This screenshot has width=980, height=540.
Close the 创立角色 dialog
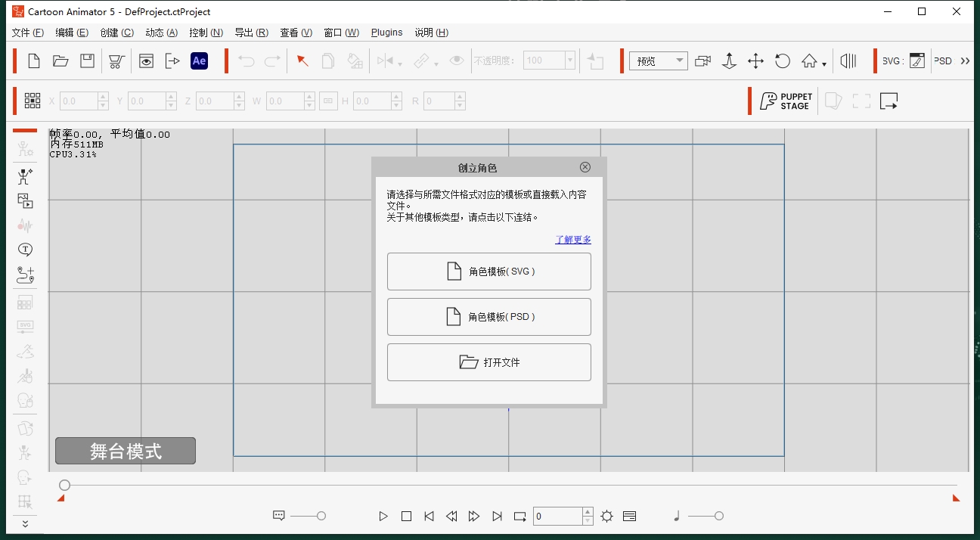point(585,167)
